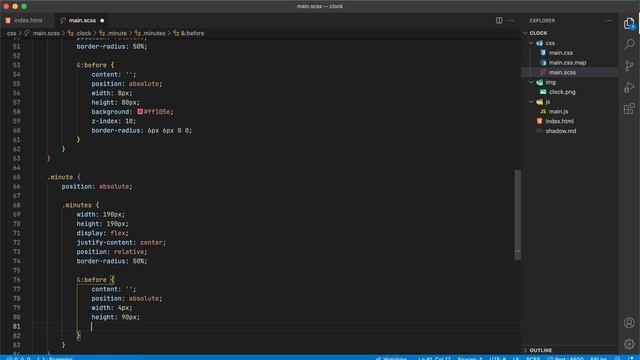Open the Accounts menu icon
Image resolution: width=640 pixels, height=360 pixels.
coord(629,322)
